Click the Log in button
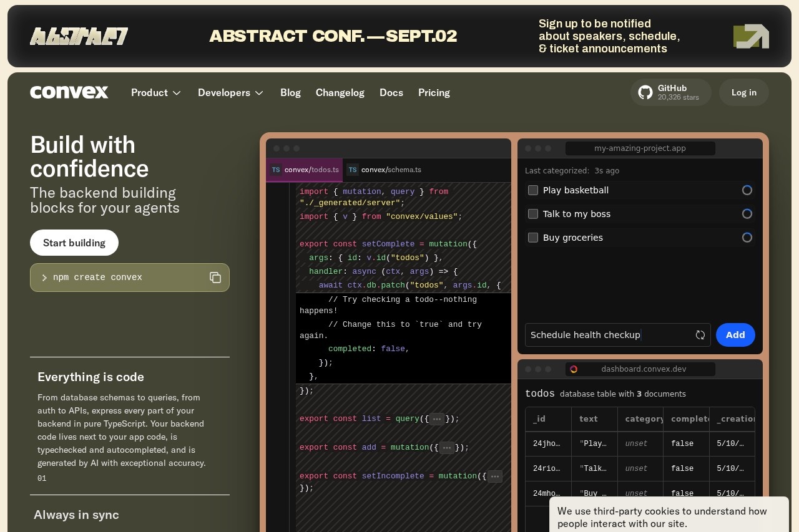Image resolution: width=799 pixels, height=532 pixels. pyautogui.click(x=744, y=92)
